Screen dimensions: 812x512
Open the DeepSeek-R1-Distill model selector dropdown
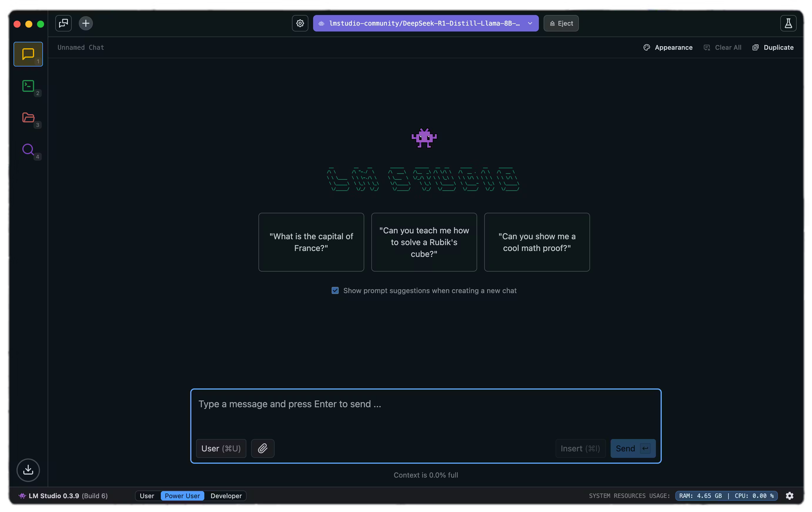(426, 23)
